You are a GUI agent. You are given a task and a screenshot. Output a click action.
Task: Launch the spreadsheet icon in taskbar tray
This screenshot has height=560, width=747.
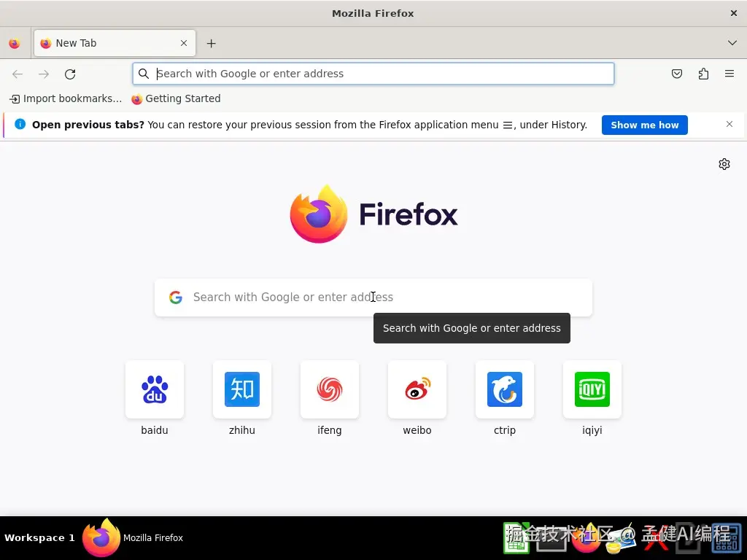516,538
